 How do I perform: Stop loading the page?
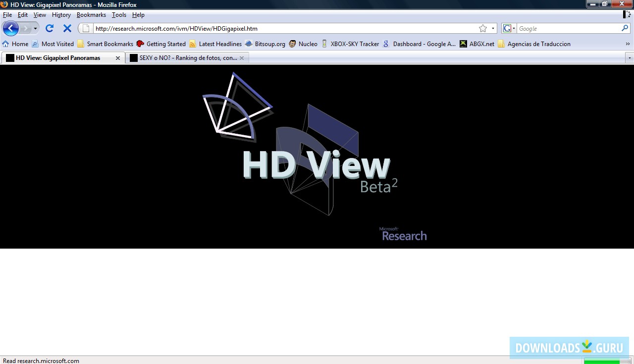67,28
